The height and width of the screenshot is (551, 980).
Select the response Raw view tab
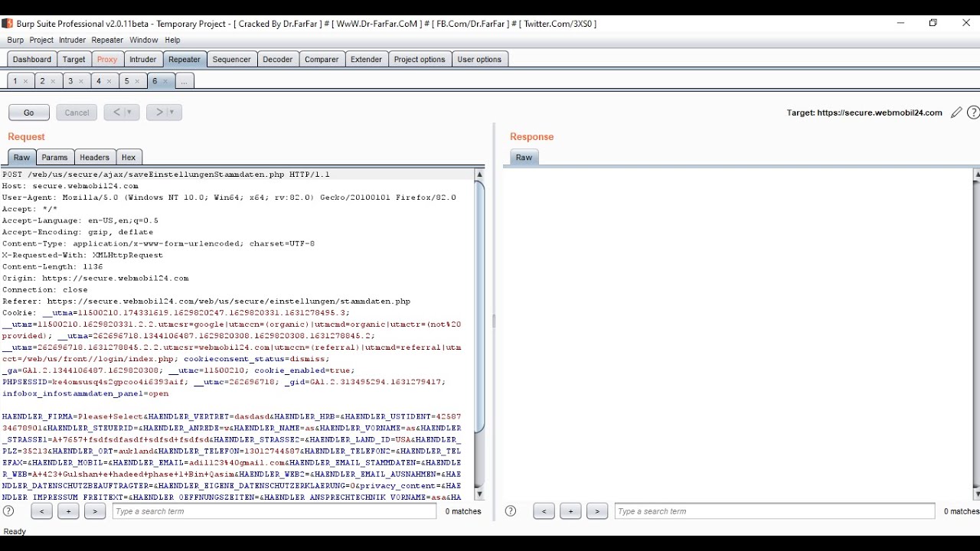point(524,158)
